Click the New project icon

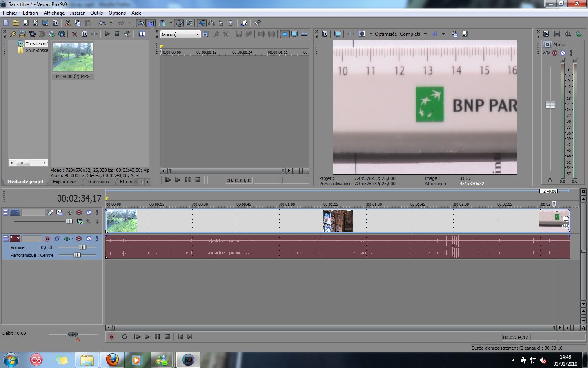pyautogui.click(x=6, y=23)
